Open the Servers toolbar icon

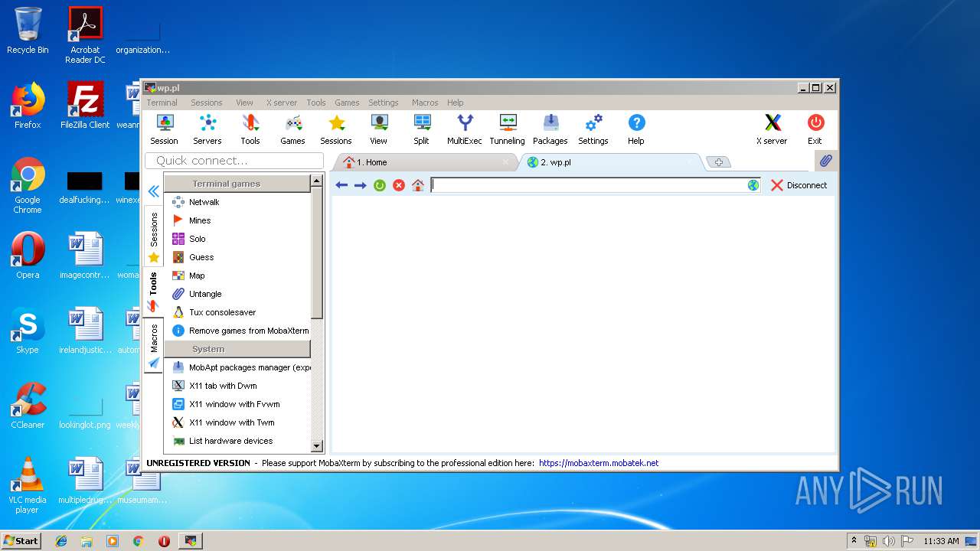pos(207,129)
